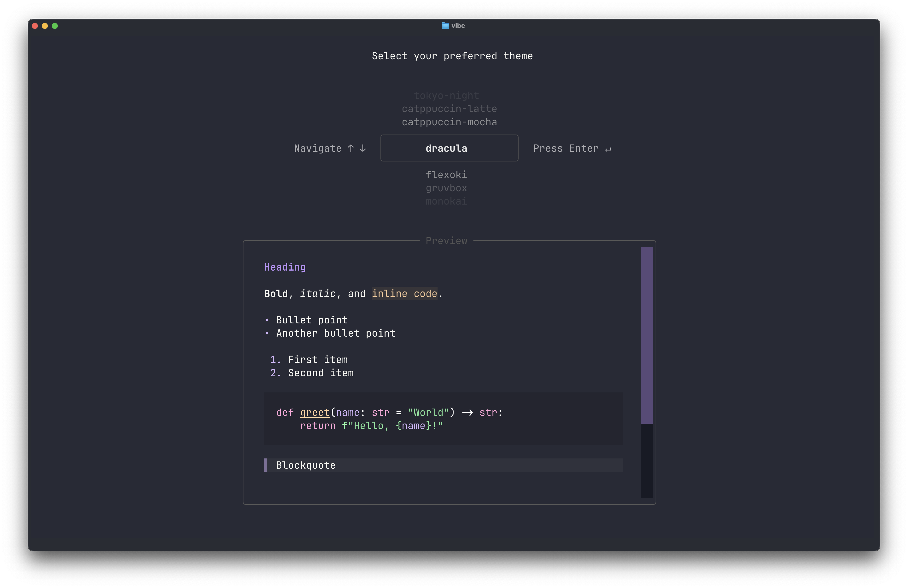Click the Blockquote line in preview
The image size is (908, 588).
(x=305, y=465)
